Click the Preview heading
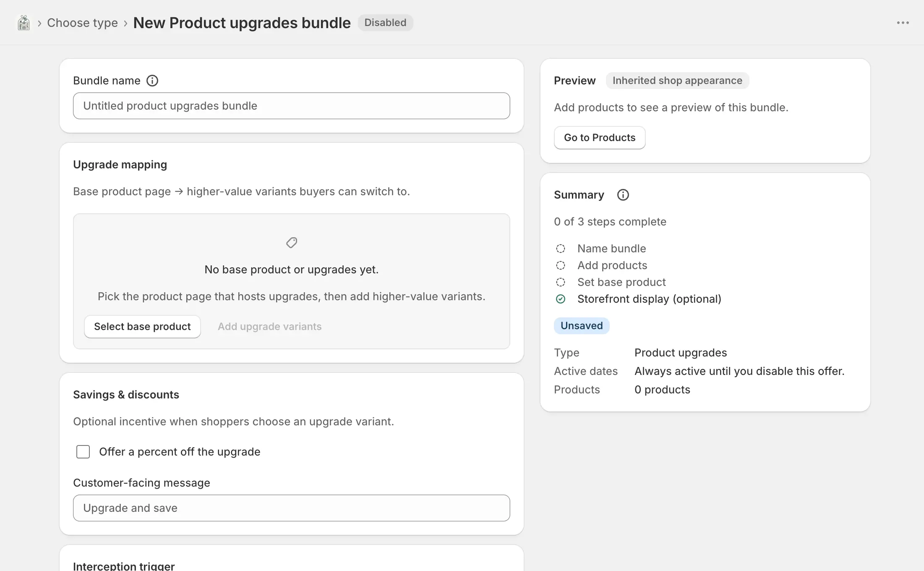Viewport: 924px width, 571px height. [574, 81]
